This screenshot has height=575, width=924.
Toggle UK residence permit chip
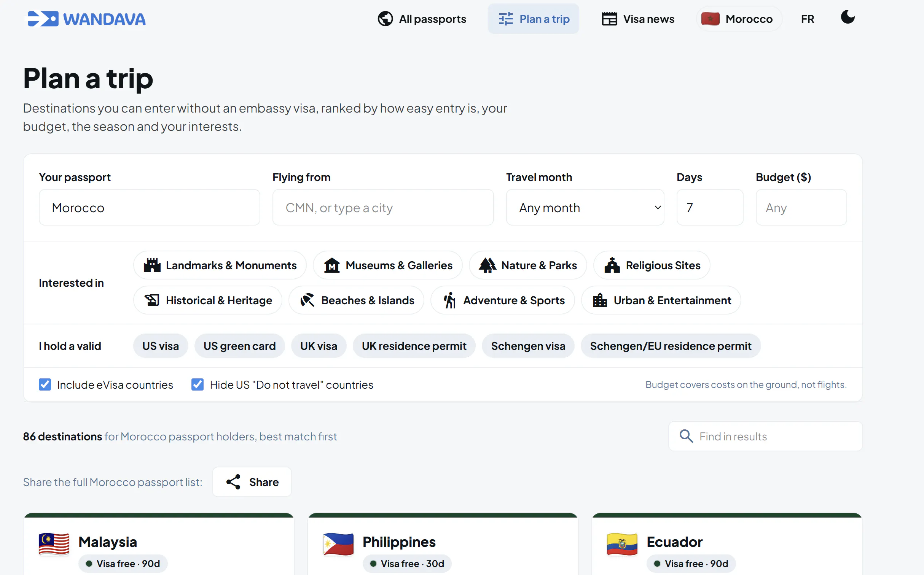[x=414, y=346]
